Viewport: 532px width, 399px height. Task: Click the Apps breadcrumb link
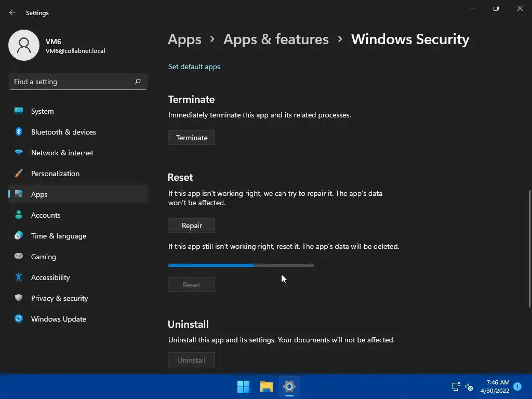click(184, 39)
